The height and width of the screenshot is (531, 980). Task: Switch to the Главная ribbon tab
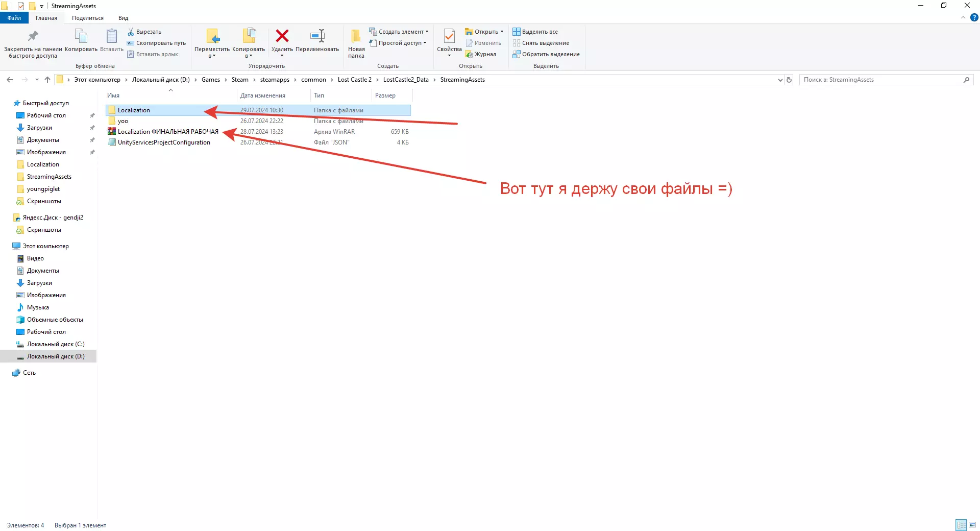pyautogui.click(x=46, y=18)
